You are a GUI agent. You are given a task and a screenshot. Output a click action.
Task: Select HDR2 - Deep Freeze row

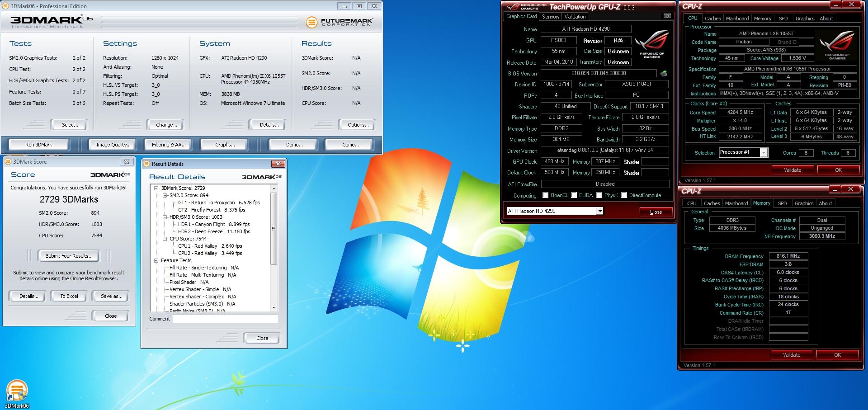pyautogui.click(x=214, y=231)
